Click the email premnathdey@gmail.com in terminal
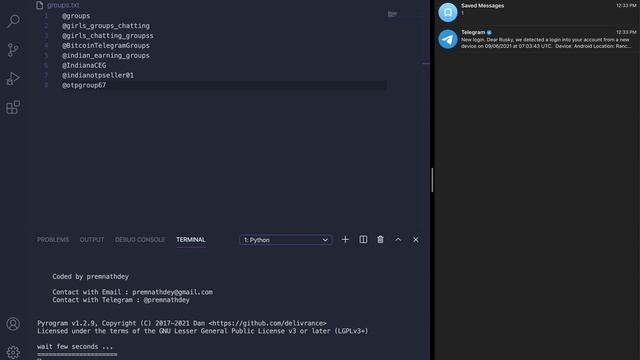The height and width of the screenshot is (360, 640). [172, 292]
